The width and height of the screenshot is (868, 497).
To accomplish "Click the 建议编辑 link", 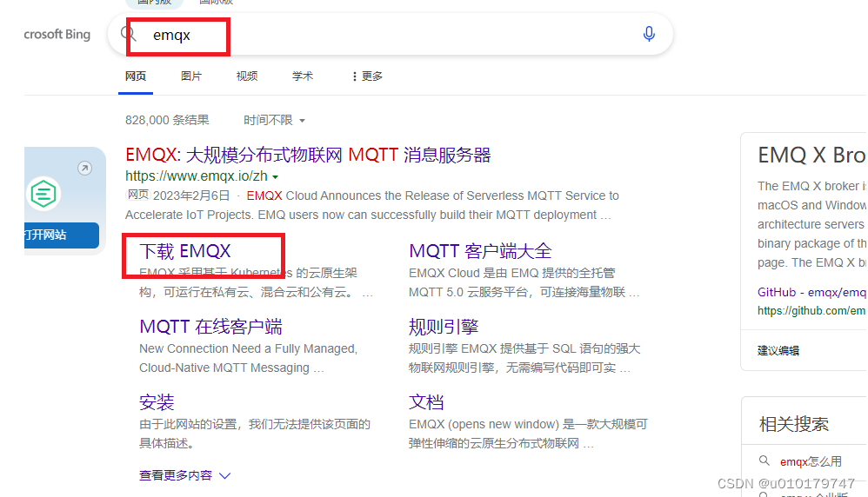I will tap(778, 350).
